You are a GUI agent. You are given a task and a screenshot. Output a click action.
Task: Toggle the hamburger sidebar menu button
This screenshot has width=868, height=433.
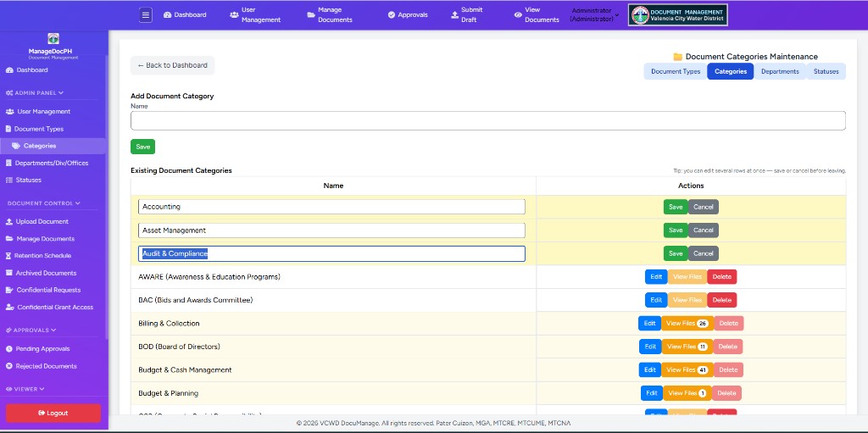(146, 15)
